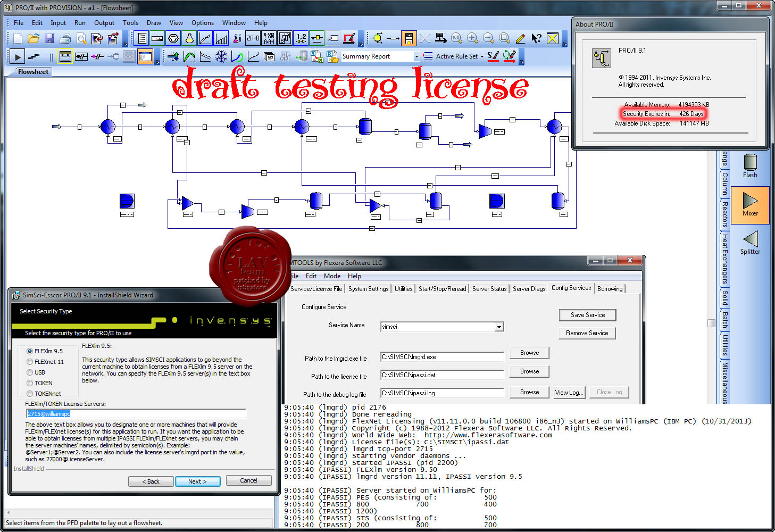The image size is (775, 532).
Task: Click the Path to the license file field
Action: (442, 375)
